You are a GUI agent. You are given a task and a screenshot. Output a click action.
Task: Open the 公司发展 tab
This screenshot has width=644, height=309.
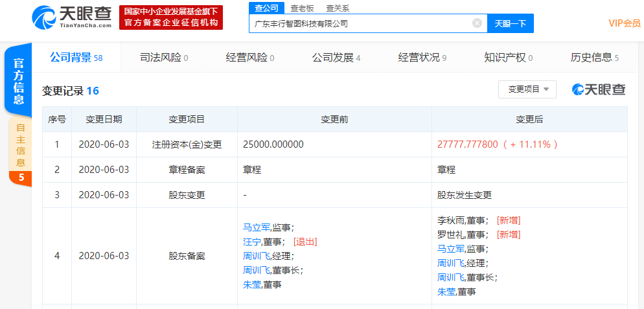click(336, 58)
